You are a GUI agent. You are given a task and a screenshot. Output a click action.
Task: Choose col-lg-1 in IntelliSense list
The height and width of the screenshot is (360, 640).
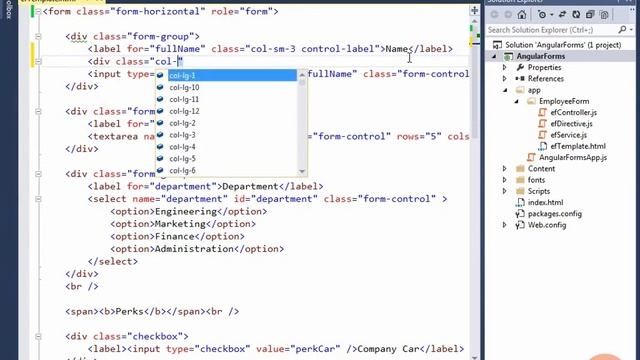click(227, 75)
